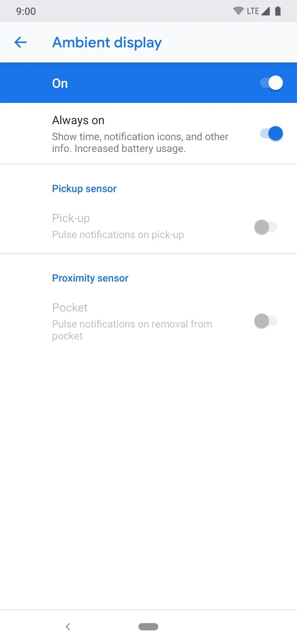Viewport: 297px width, 644px height.
Task: Toggle the Pick-up switch
Action: [266, 227]
